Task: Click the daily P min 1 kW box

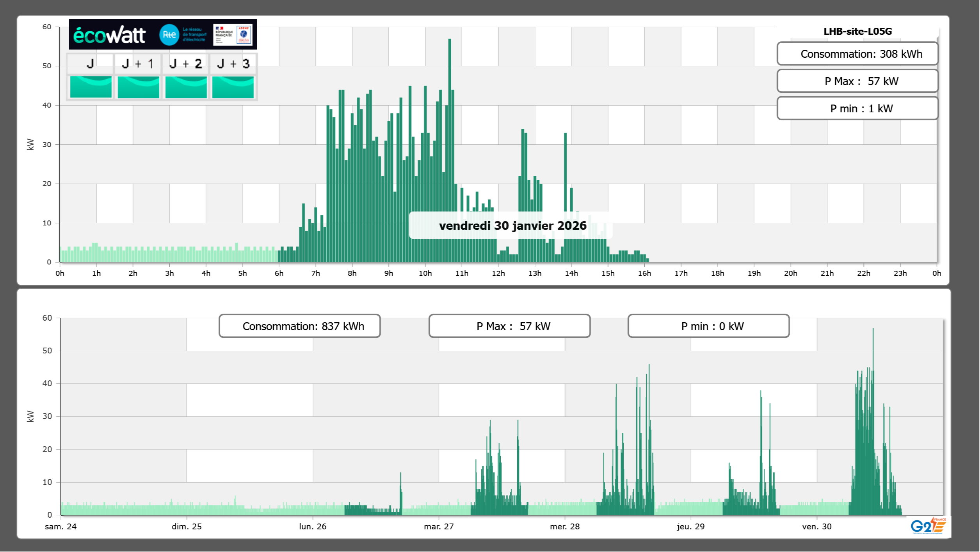Action: 857,108
